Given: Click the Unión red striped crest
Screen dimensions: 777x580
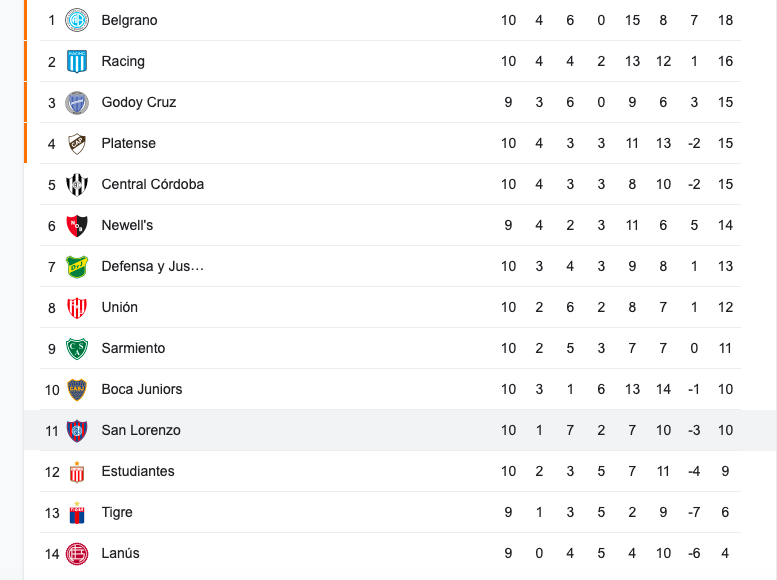Looking at the screenshot, I should tap(77, 308).
